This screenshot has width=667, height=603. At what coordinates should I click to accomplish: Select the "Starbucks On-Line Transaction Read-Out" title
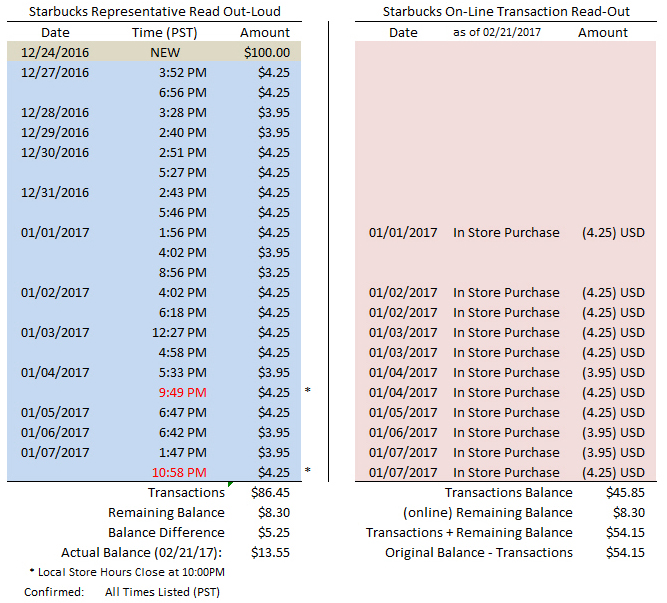click(x=506, y=12)
